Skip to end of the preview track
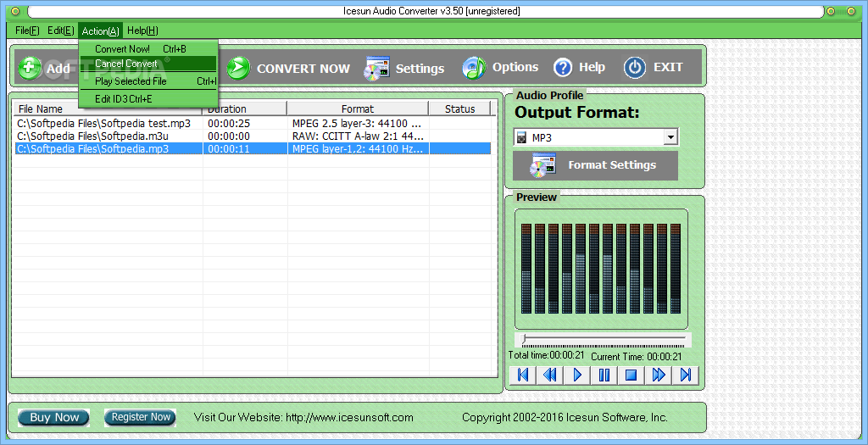 685,375
